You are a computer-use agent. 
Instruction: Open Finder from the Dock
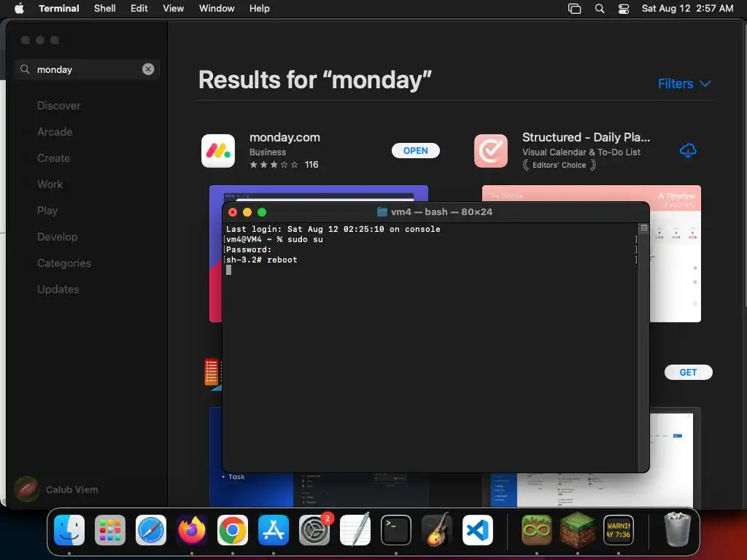tap(69, 530)
